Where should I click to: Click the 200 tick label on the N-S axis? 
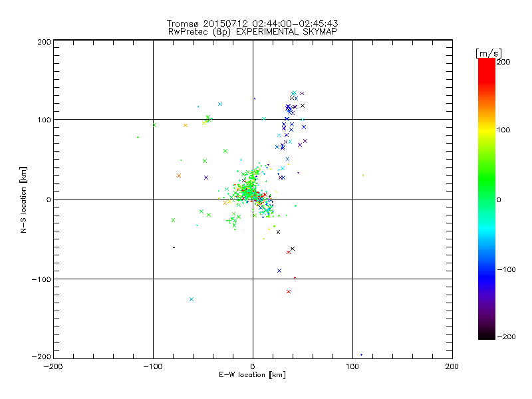[44, 42]
